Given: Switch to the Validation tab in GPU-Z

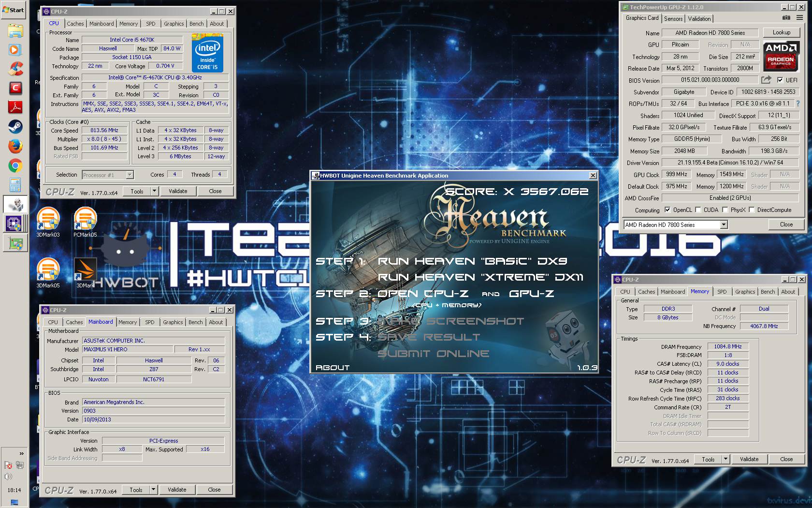Looking at the screenshot, I should pyautogui.click(x=699, y=19).
